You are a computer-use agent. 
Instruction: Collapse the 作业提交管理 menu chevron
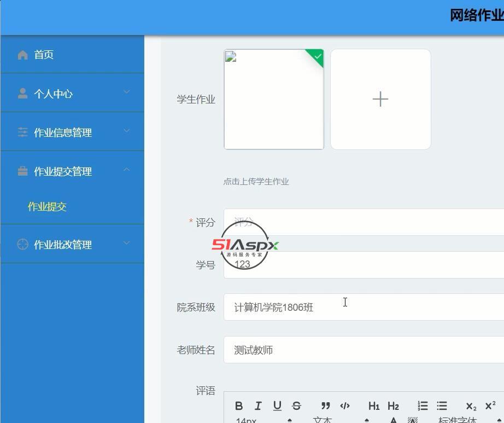point(127,169)
